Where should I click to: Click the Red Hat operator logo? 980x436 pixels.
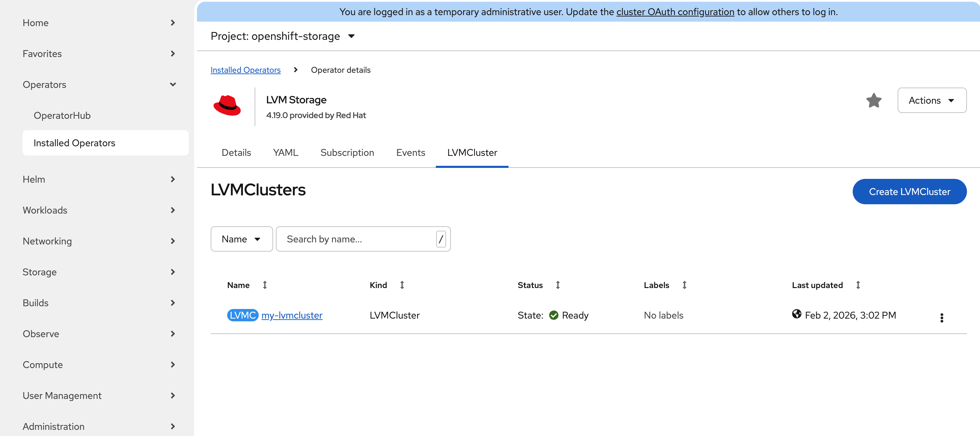(227, 105)
